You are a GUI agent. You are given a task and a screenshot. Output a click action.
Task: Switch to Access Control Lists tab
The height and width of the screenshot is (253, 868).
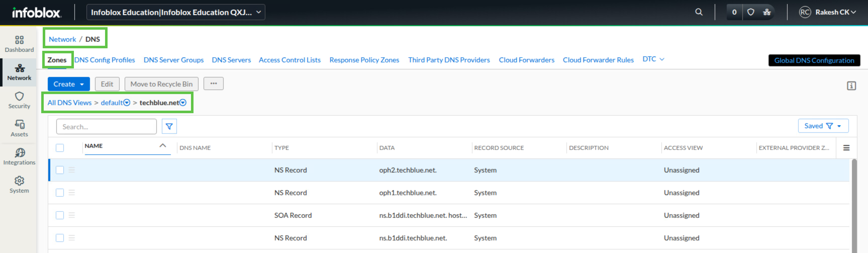290,60
